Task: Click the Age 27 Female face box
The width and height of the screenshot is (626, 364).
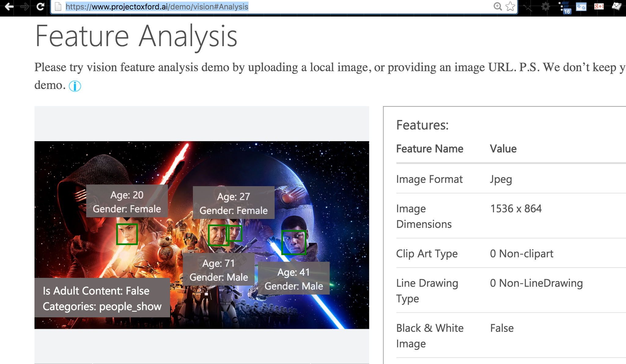Action: tap(236, 233)
